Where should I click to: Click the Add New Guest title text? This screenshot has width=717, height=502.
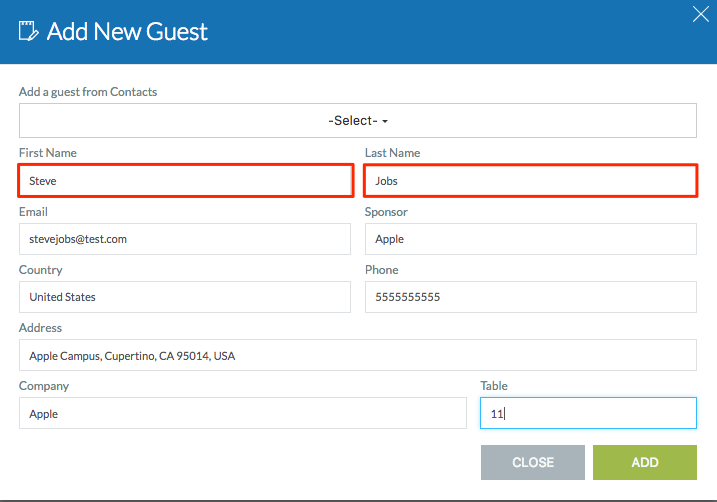127,32
